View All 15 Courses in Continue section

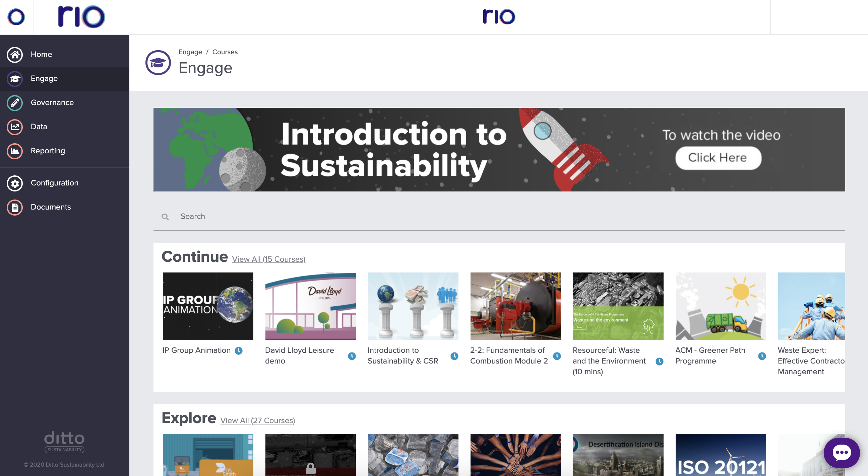[269, 259]
